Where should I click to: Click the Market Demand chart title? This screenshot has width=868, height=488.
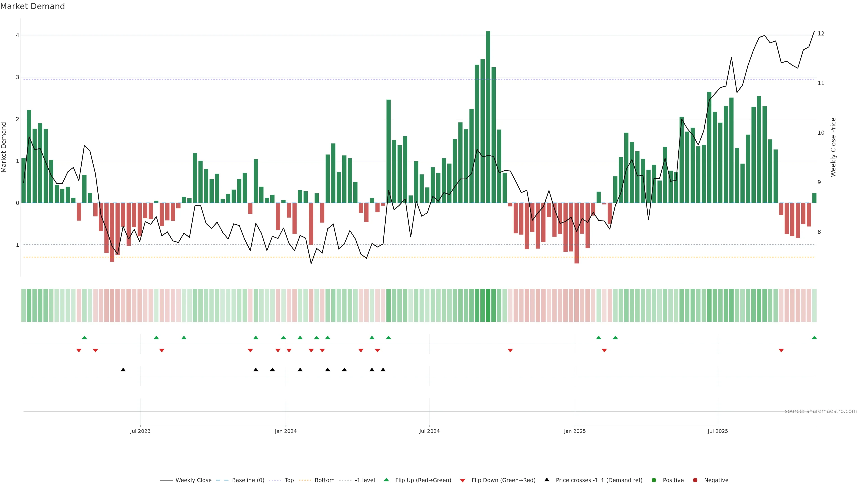click(32, 6)
